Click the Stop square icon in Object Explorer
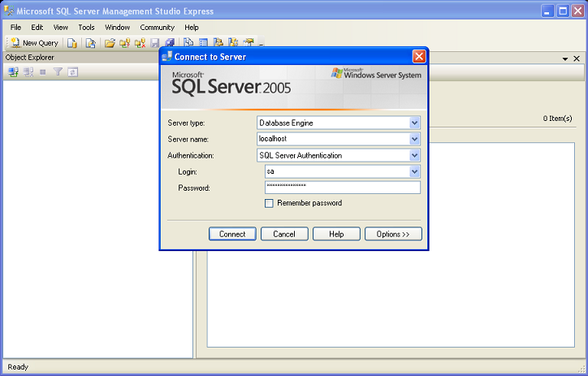Screen dimensions: 588x376 tap(43, 72)
